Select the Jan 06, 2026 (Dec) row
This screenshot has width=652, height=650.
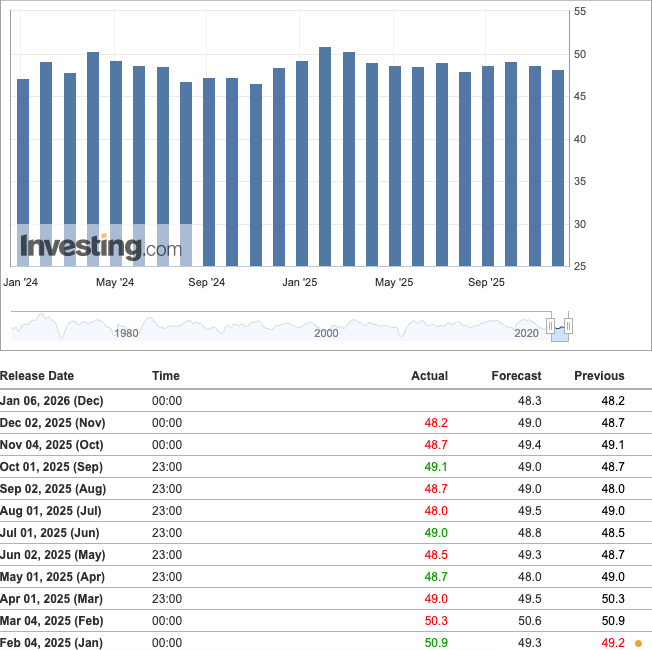[x=326, y=400]
